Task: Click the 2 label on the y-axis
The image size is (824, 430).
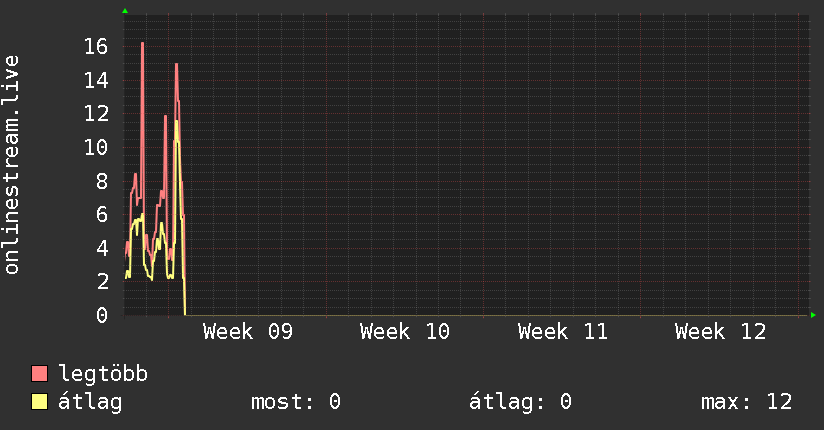Action: point(102,282)
